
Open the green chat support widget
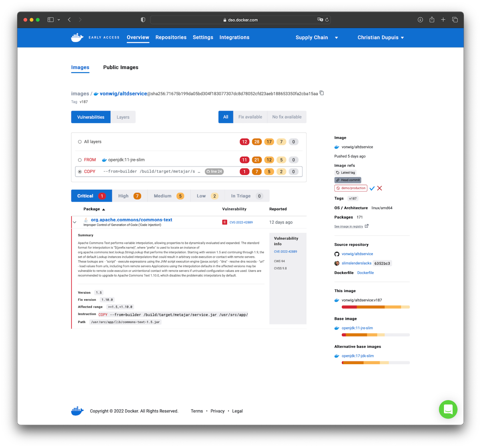point(448,409)
